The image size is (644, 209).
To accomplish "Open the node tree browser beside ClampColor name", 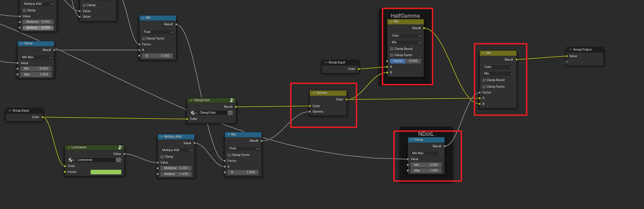I will coord(194,113).
